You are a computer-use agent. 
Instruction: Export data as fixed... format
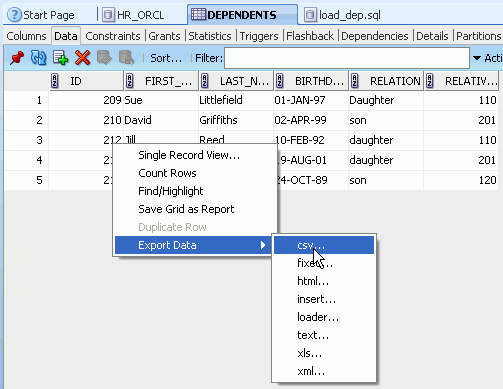(324, 263)
